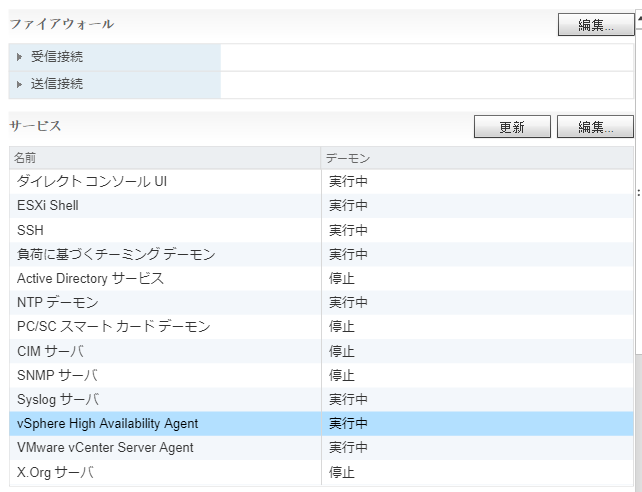Image resolution: width=642 pixels, height=492 pixels.
Task: Select the 負荷に基づくチーミング デーモン row
Action: [x=321, y=254]
